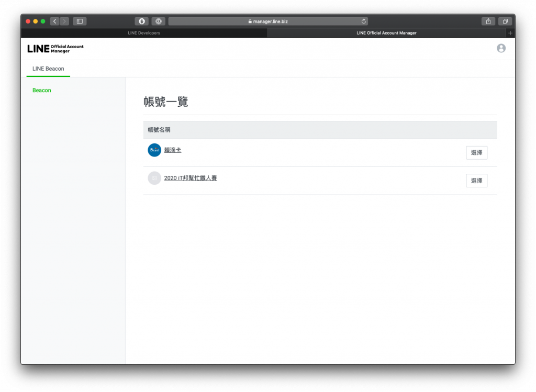Open the 2020 iT邦幫忙鐵人賽 account link
This screenshot has height=392, width=536.
191,178
